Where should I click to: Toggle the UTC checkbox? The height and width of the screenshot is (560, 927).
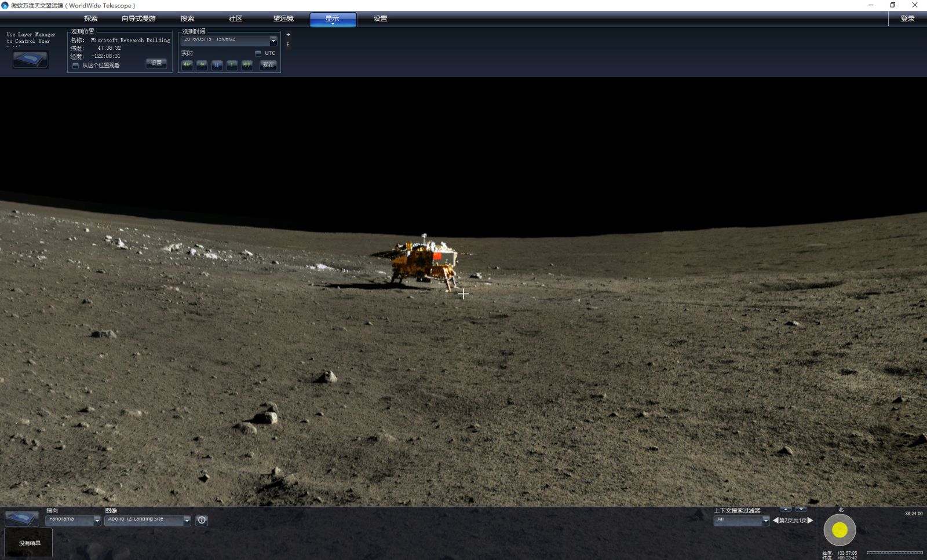point(258,53)
